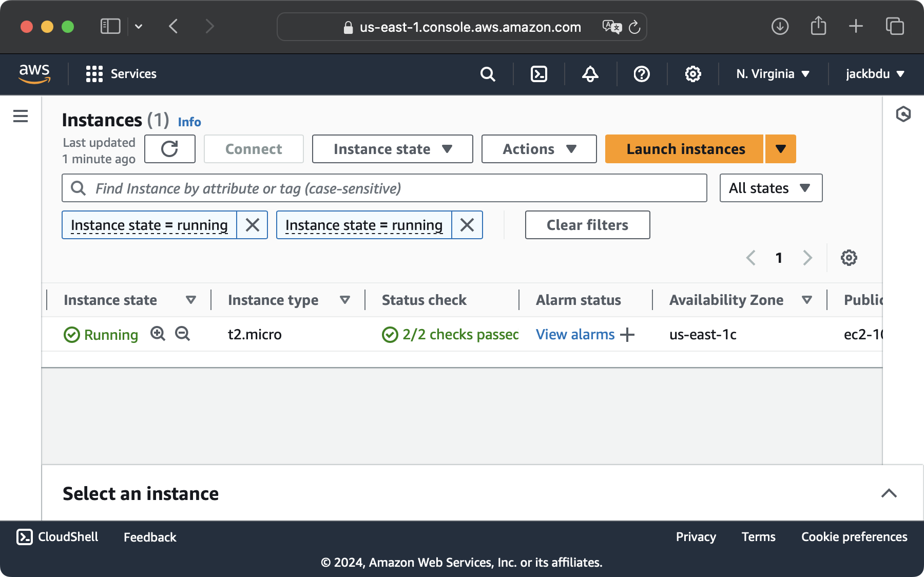Open the N. Virginia region menu
This screenshot has height=577, width=924.
772,74
